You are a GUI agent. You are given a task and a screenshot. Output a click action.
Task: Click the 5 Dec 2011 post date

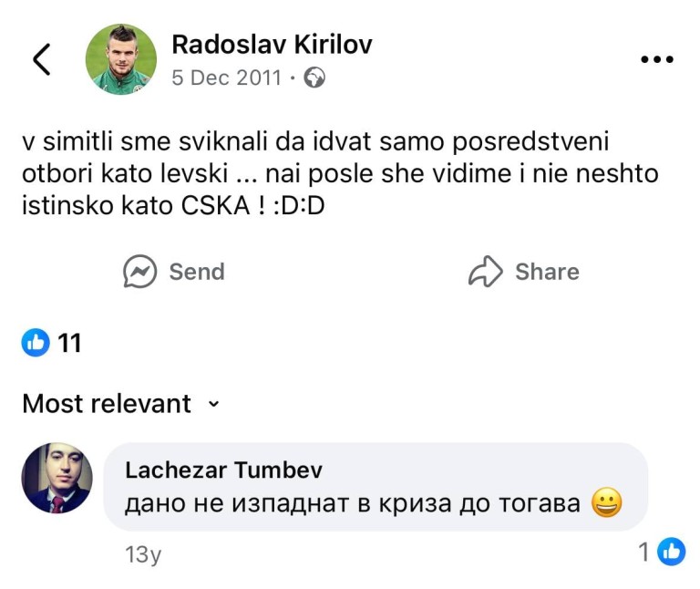point(227,78)
